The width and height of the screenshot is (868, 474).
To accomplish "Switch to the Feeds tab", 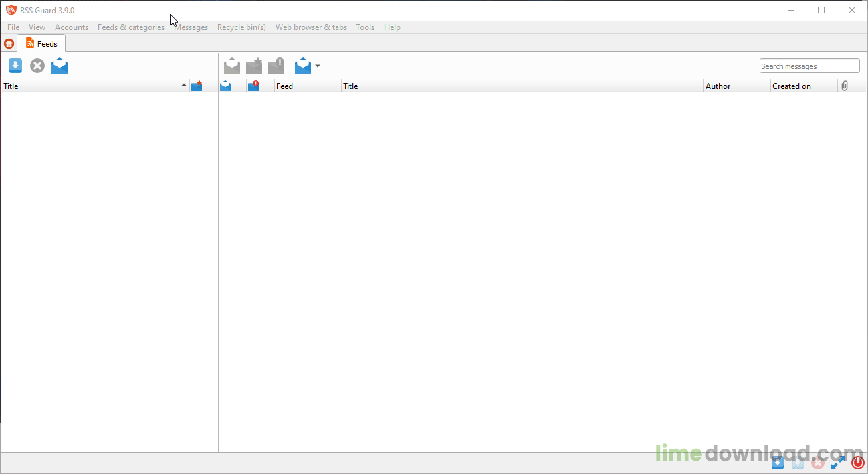I will point(41,43).
